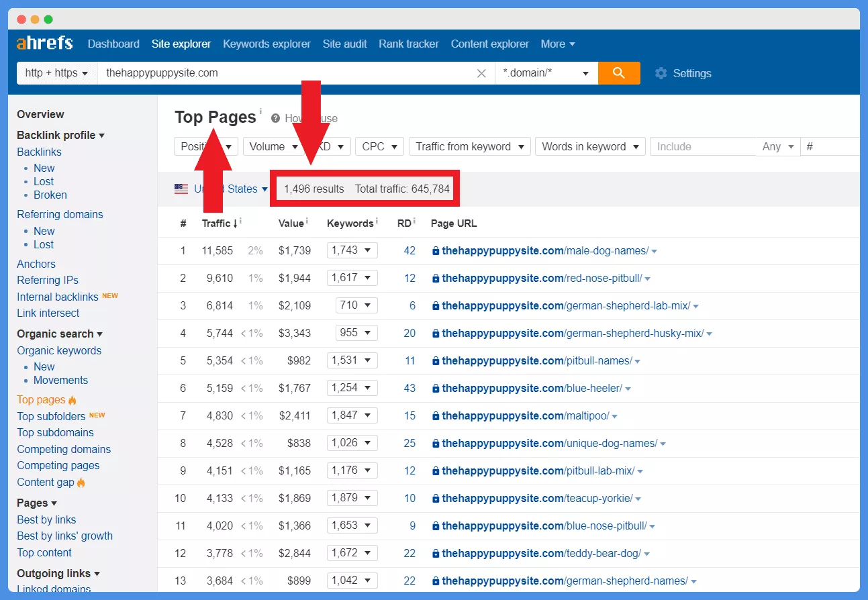
Task: Open Competing pages link
Action: click(x=58, y=465)
